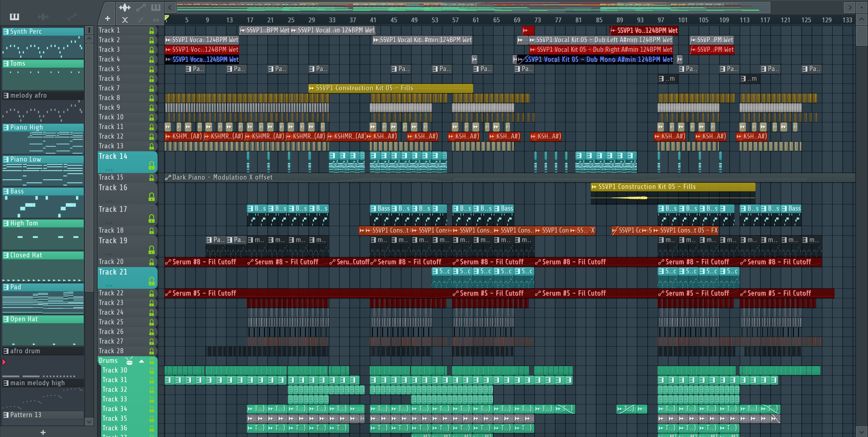Toggle the lock on Track 28
The width and height of the screenshot is (868, 437).
tap(152, 351)
